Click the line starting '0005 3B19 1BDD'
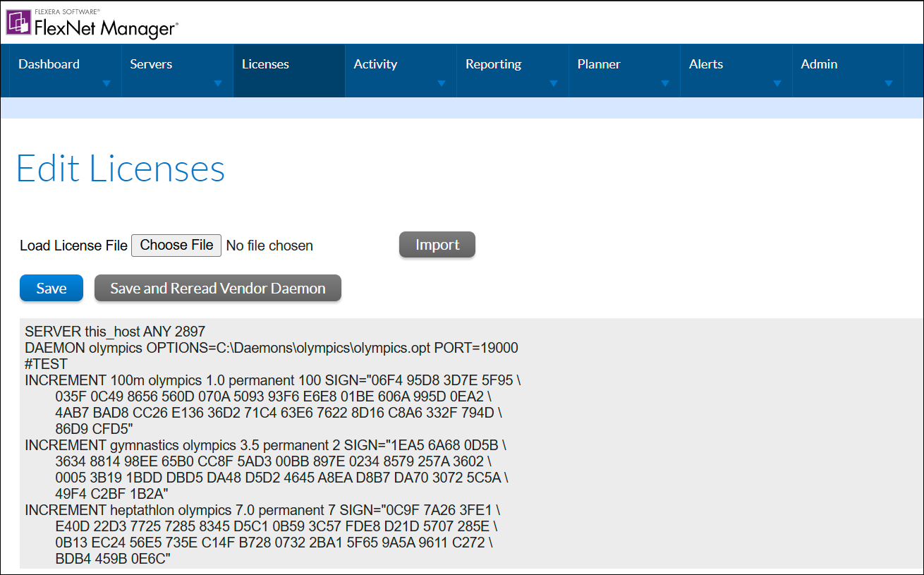Image resolution: width=924 pixels, height=575 pixels. (x=281, y=478)
